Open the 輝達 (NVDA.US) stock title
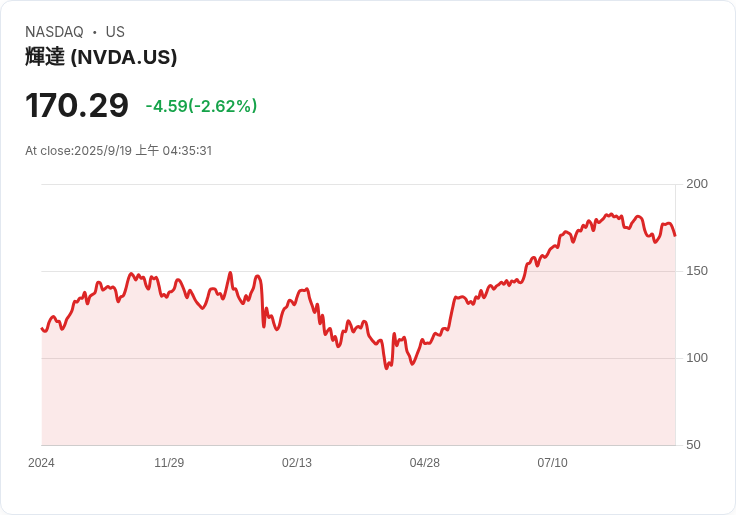The width and height of the screenshot is (736, 515). (x=101, y=57)
